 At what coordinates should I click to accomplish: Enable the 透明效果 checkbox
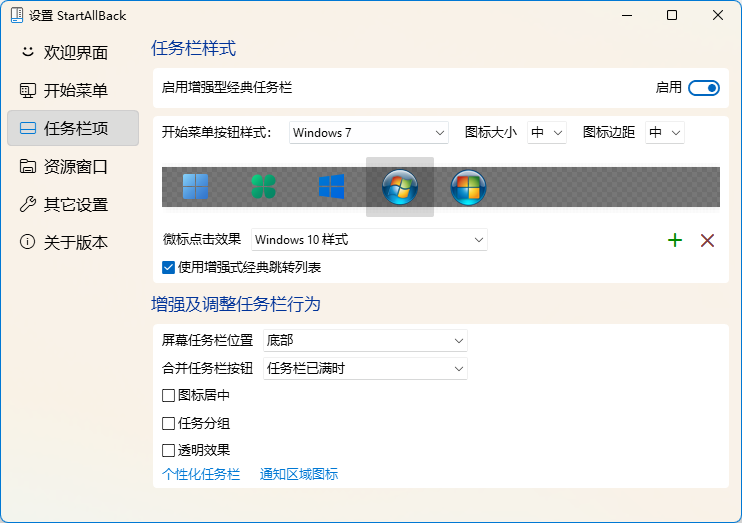coord(168,450)
